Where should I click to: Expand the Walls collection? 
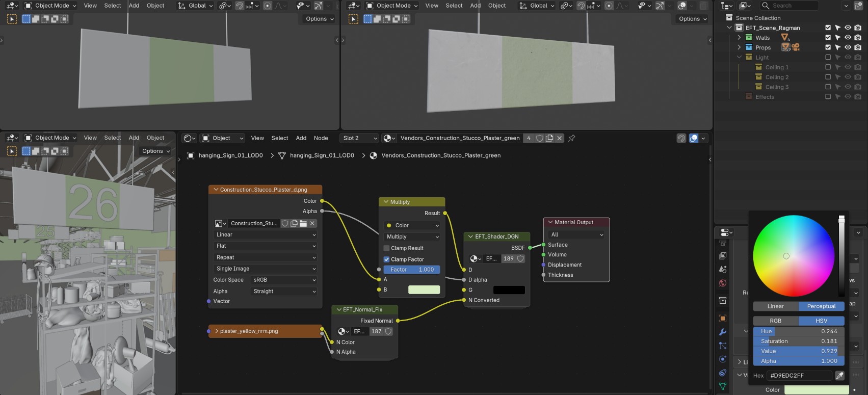pos(739,37)
